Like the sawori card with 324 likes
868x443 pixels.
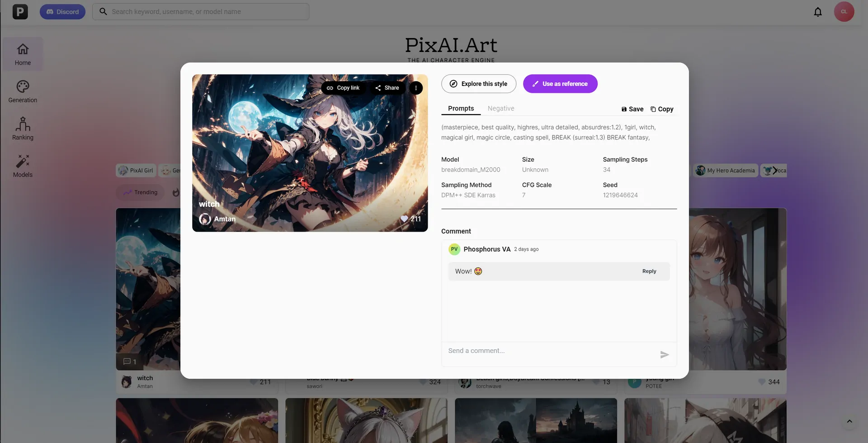pyautogui.click(x=423, y=382)
